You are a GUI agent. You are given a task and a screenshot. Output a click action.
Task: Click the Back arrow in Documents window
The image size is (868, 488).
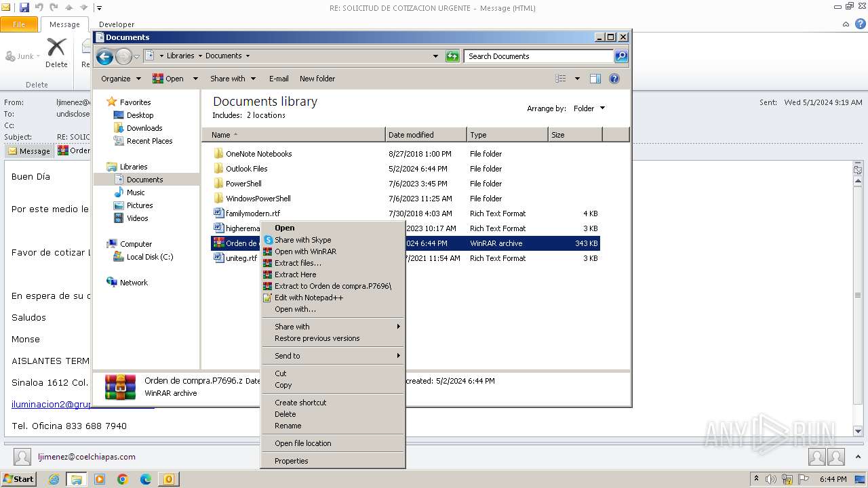104,56
